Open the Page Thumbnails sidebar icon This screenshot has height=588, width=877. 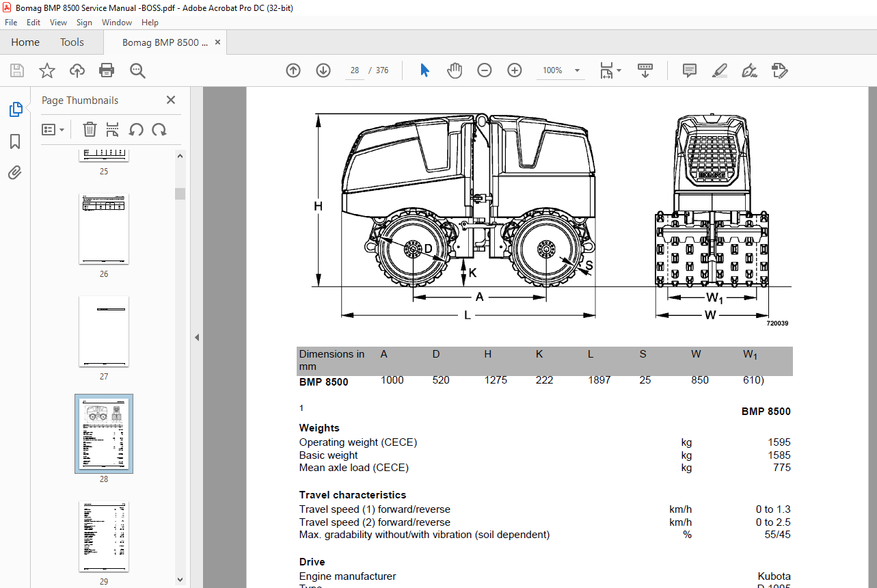(x=15, y=109)
